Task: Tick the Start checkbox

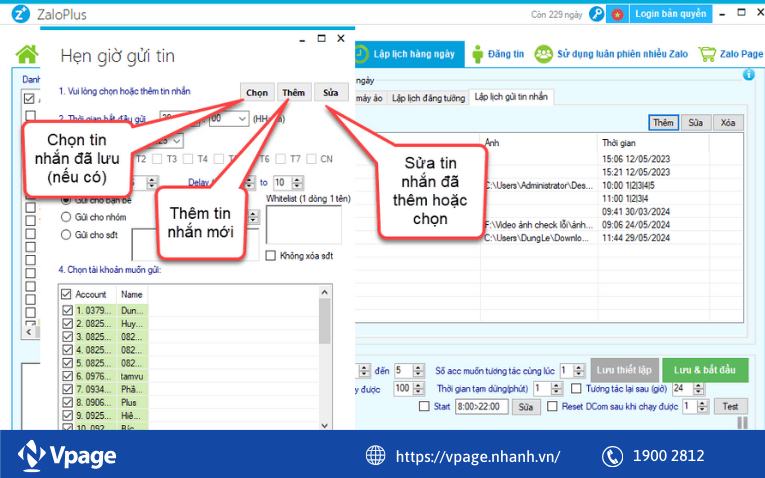Action: (424, 406)
